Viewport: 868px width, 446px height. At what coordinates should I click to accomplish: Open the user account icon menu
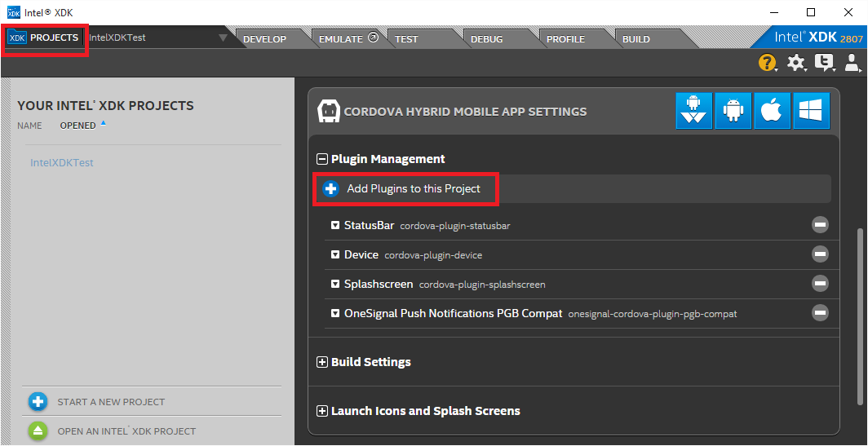point(852,63)
